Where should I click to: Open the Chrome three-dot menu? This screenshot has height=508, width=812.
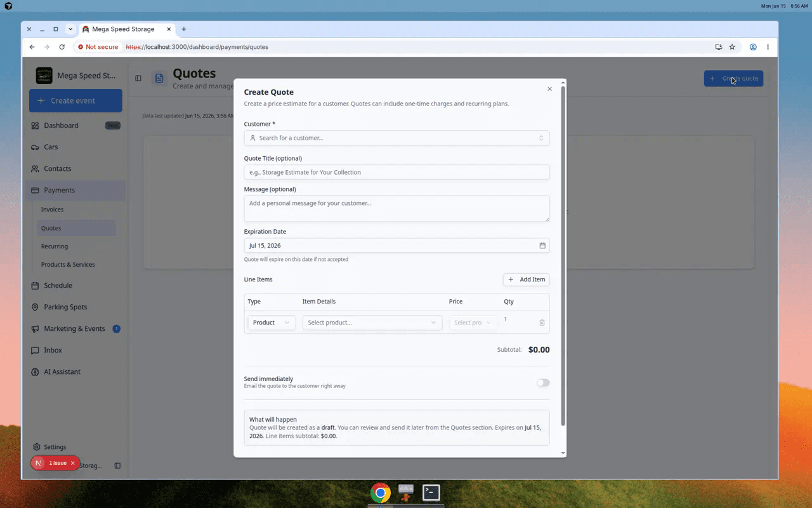pos(768,47)
